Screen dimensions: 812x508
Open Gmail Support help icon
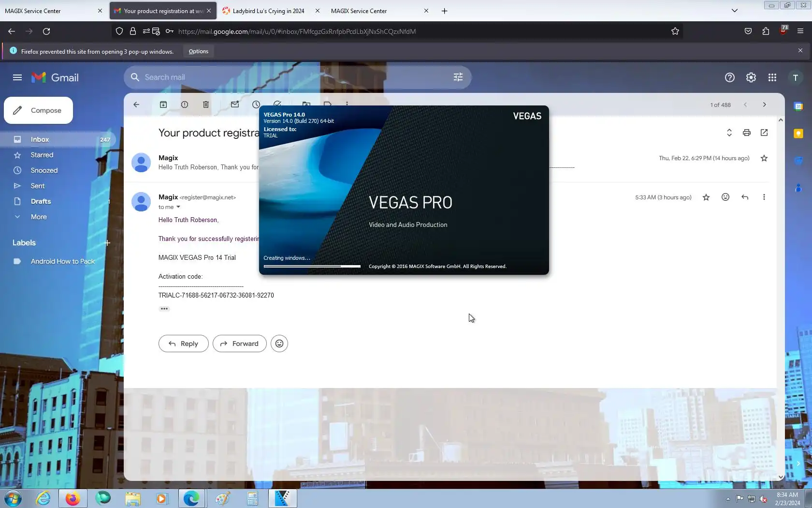(730, 77)
